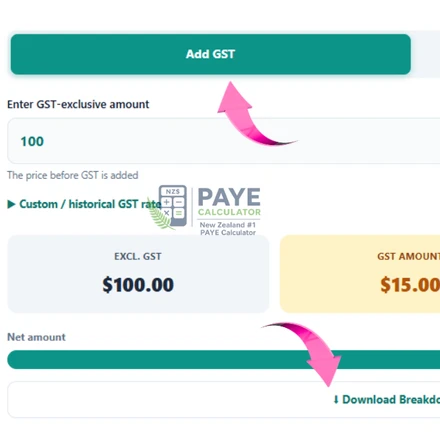Click the Enter GST-exclusive amount label

(78, 104)
